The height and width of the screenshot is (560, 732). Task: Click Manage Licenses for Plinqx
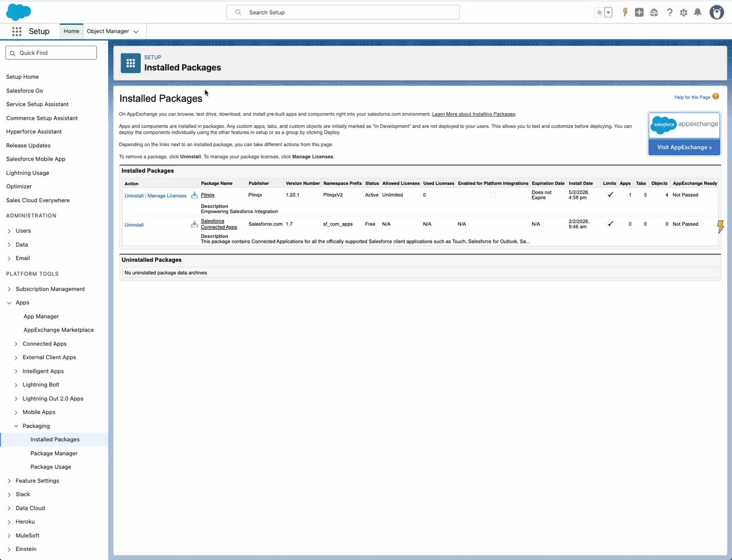pyautogui.click(x=167, y=195)
